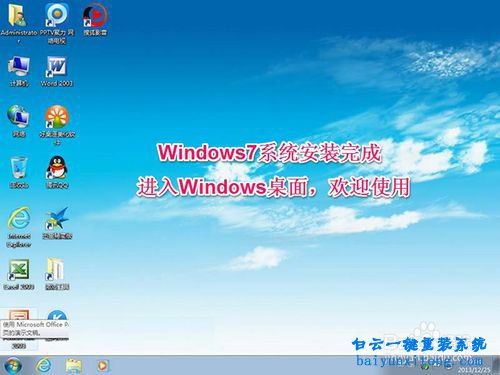
Task: Open the Windows Start menu orb
Action: (13, 365)
